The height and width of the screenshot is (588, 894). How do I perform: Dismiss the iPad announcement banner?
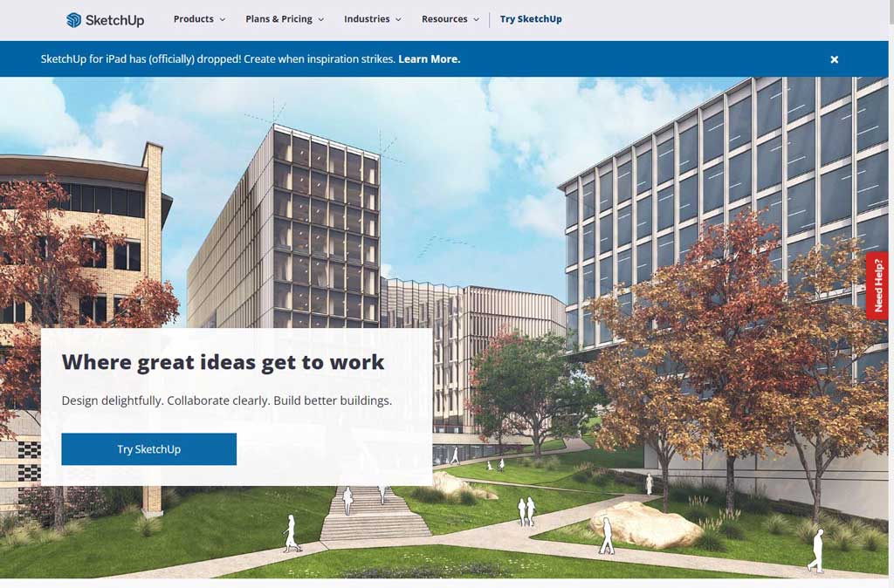(834, 59)
